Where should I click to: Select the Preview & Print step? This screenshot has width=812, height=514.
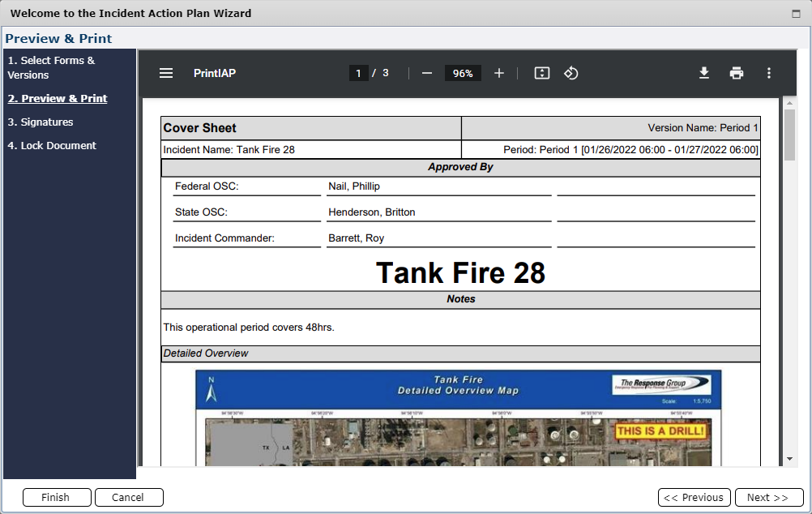coord(57,98)
